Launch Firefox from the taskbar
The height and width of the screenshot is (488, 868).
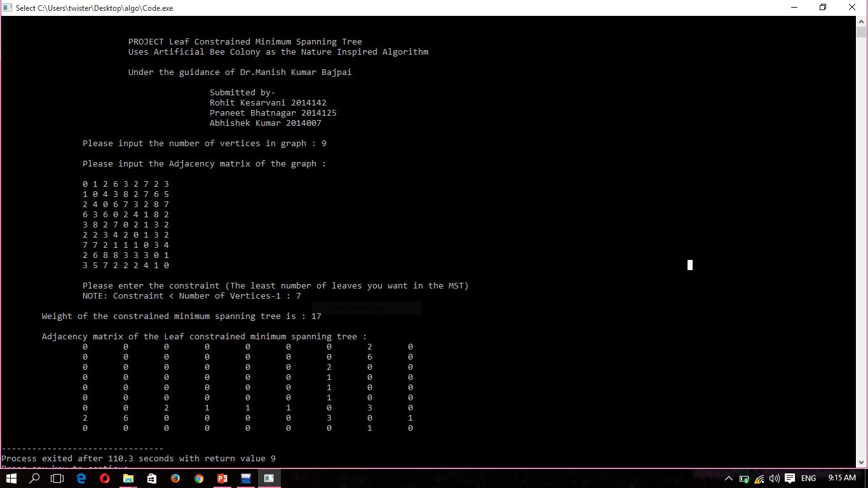pyautogui.click(x=175, y=478)
